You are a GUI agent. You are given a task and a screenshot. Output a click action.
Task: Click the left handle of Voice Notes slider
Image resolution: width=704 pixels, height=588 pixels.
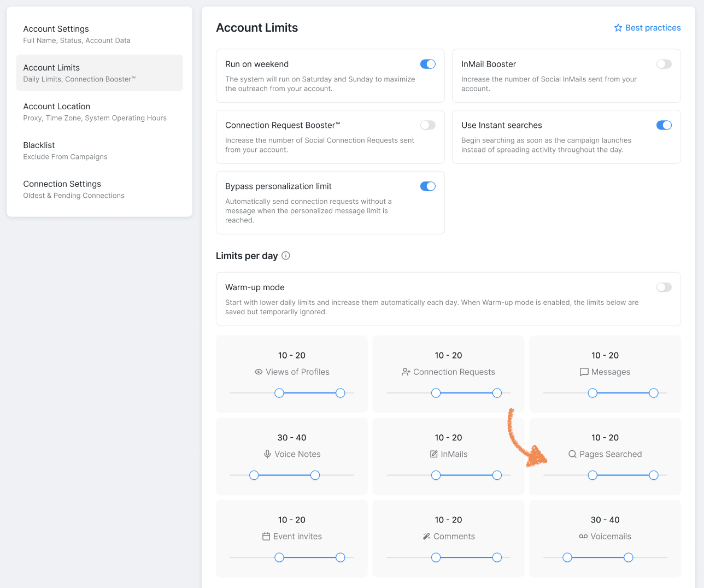pos(254,475)
